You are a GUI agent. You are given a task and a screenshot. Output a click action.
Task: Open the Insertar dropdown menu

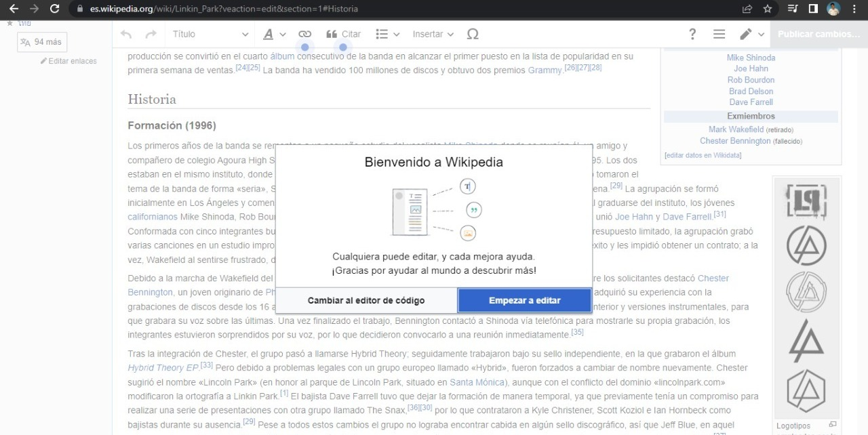[433, 34]
